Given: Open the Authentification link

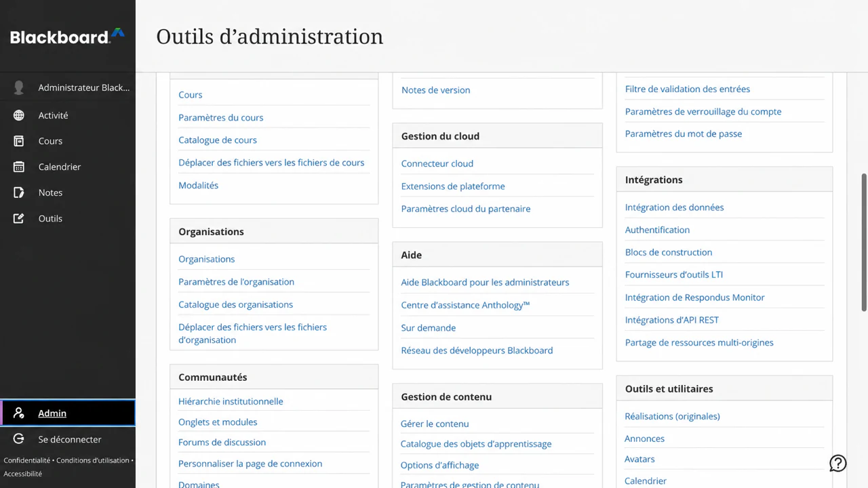Looking at the screenshot, I should tap(657, 230).
